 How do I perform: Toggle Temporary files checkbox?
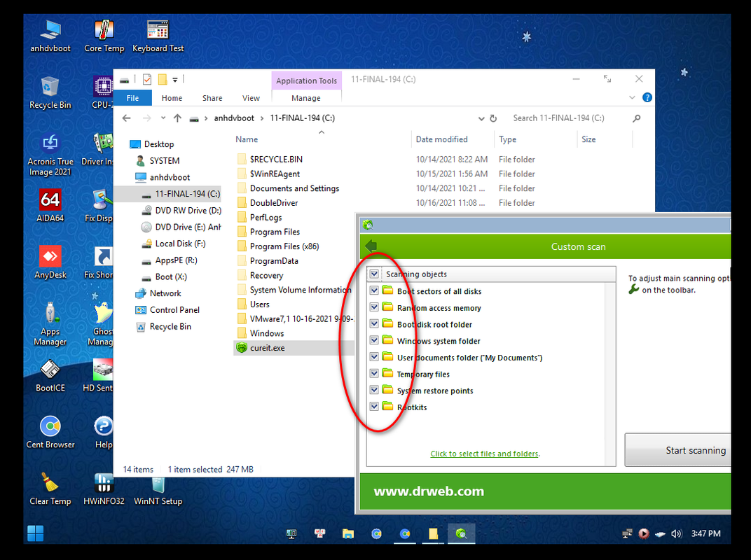pos(374,373)
